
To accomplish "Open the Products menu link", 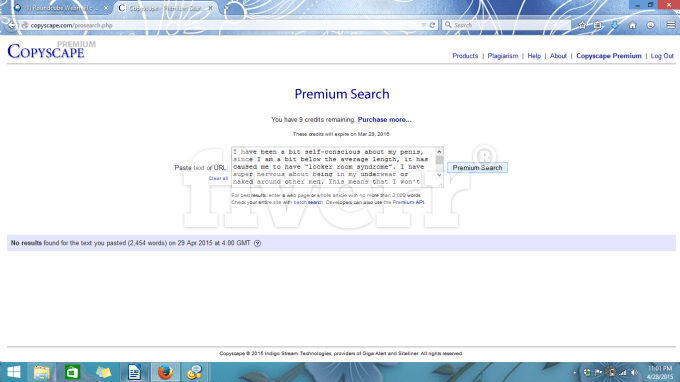I will tap(465, 56).
